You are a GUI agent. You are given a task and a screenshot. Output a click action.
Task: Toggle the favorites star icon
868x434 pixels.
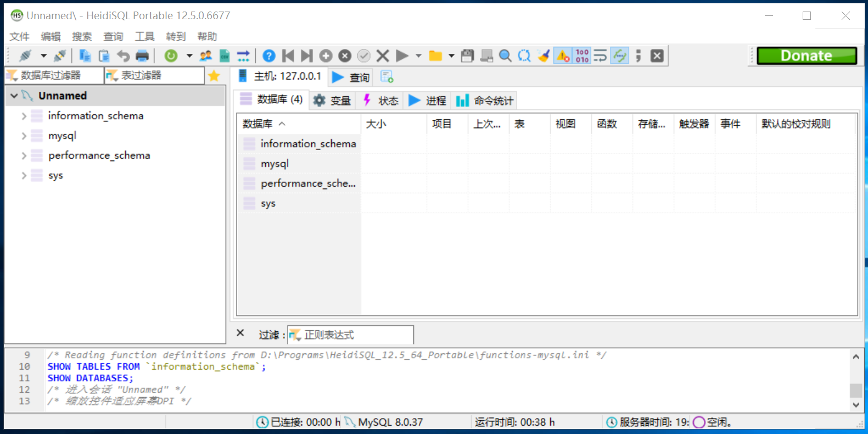(214, 75)
